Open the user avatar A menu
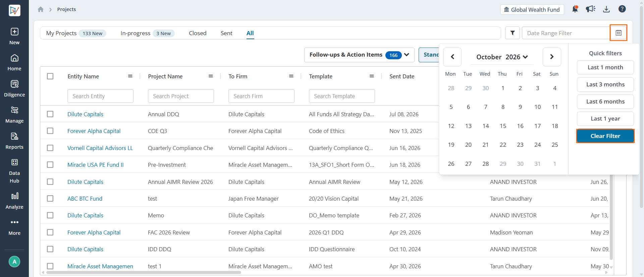Screen dimensions: 644x277 [x=14, y=262]
